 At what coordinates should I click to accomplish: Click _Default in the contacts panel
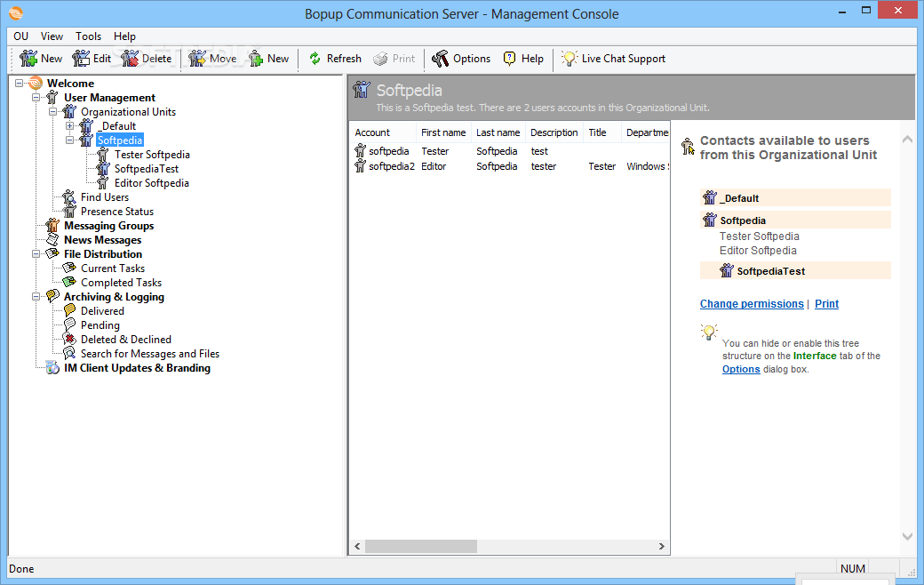tap(795, 198)
